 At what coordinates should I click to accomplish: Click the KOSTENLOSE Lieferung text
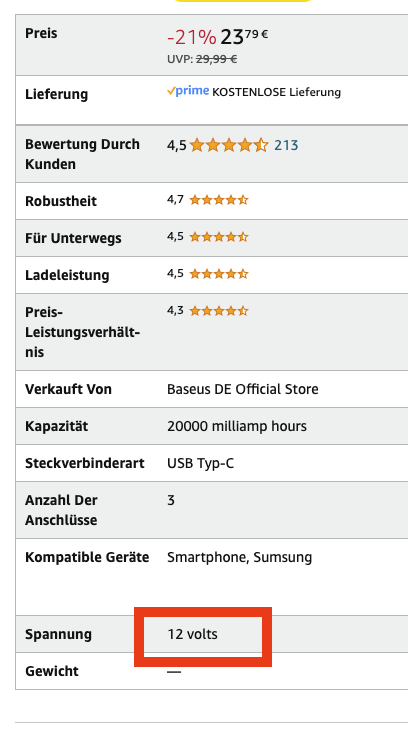point(277,92)
